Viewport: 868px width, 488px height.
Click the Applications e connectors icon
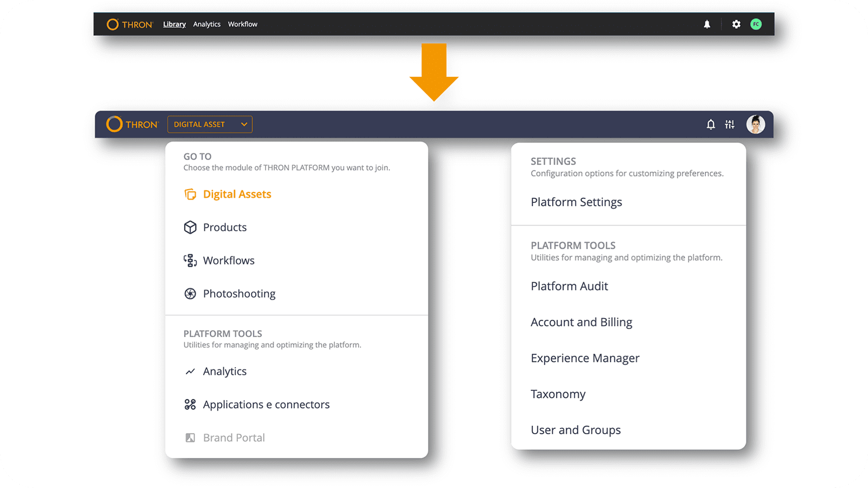pos(190,405)
